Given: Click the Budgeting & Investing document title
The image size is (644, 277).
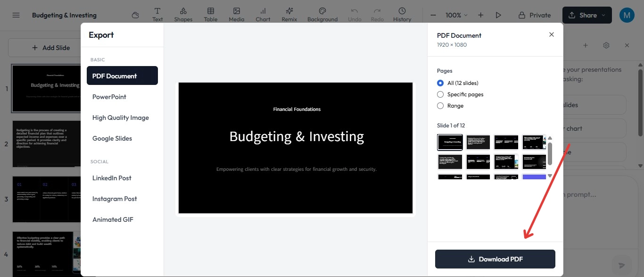Looking at the screenshot, I should (x=64, y=15).
